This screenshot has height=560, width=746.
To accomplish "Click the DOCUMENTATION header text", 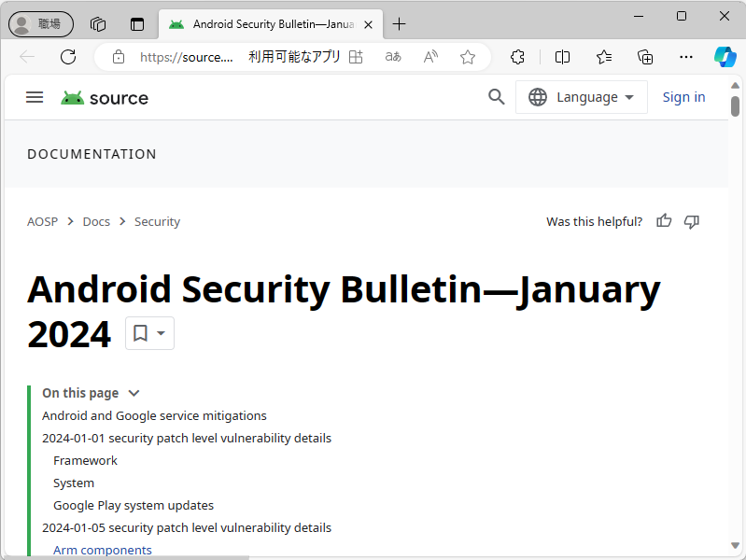I will coord(91,154).
